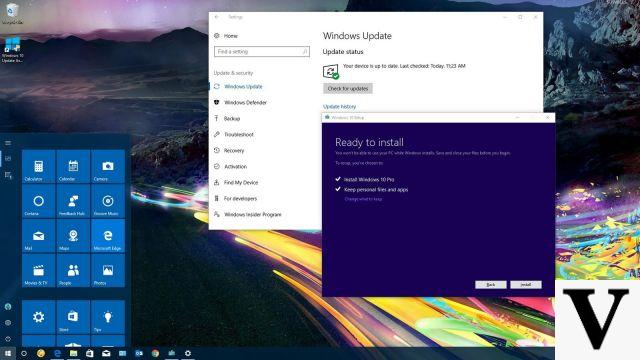Screen dimensions: 640x360
Task: Open the Store tile in Start menu
Action: 73,317
